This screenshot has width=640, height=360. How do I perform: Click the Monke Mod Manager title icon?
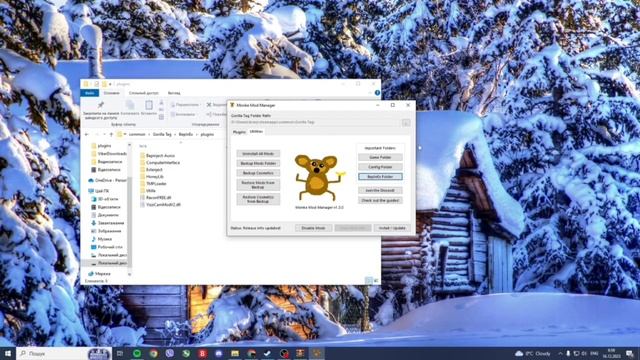(x=232, y=105)
